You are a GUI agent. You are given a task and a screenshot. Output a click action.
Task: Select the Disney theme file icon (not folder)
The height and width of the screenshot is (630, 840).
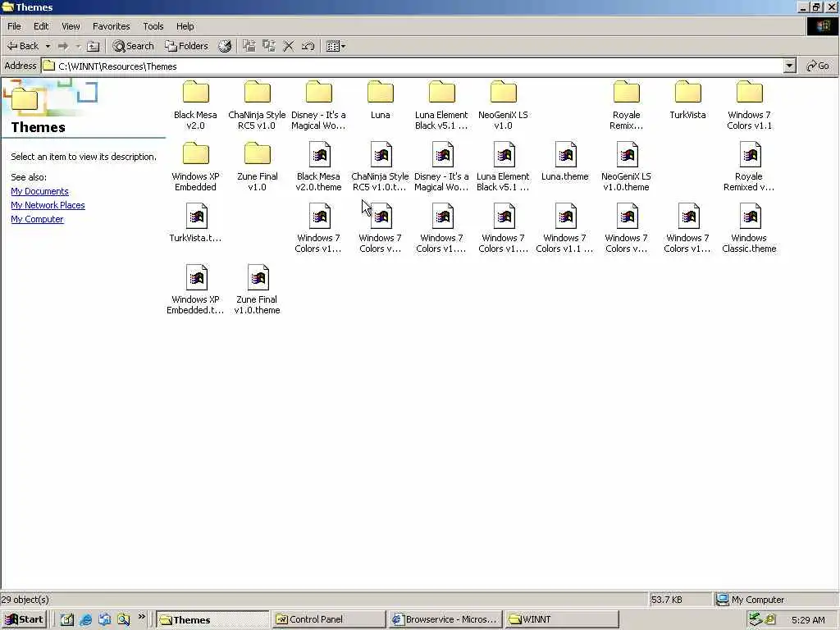[442, 155]
